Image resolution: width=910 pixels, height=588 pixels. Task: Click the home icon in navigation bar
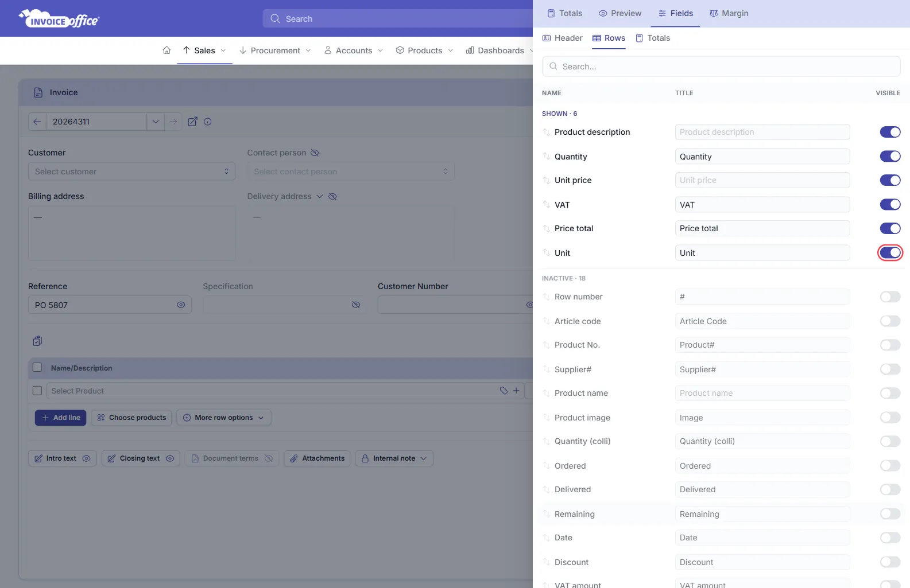pyautogui.click(x=166, y=50)
